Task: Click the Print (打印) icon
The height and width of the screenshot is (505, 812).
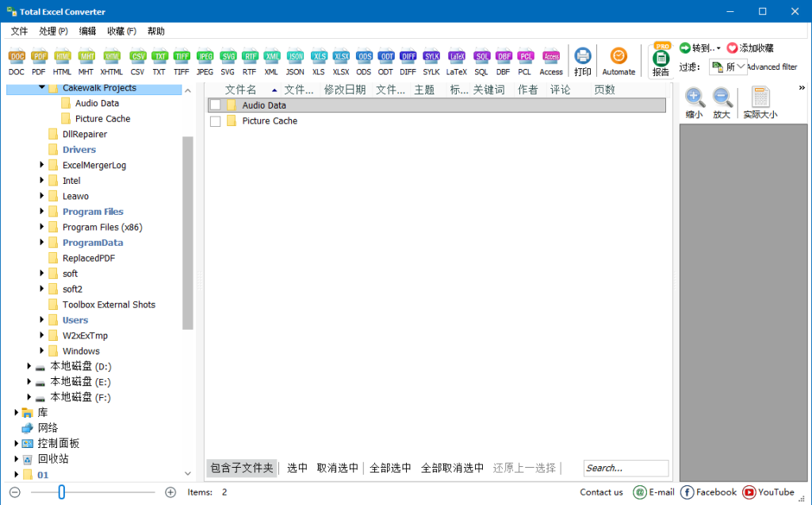Action: tap(583, 61)
